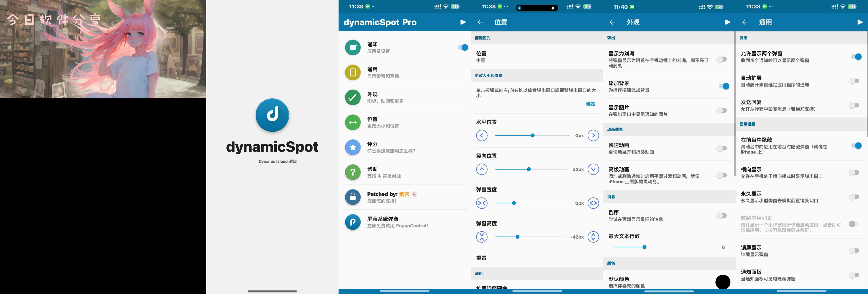Tap 重置 to reset the position
The image size is (868, 294).
pos(481,258)
